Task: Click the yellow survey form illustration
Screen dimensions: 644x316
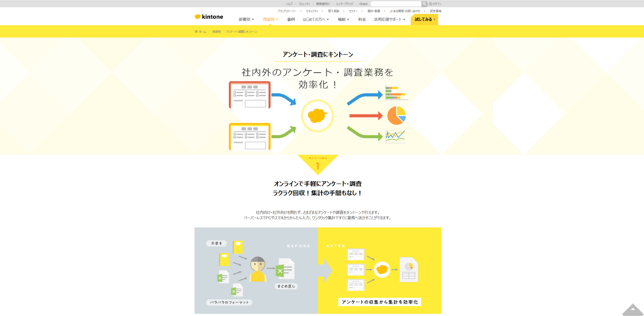Action: tap(250, 137)
